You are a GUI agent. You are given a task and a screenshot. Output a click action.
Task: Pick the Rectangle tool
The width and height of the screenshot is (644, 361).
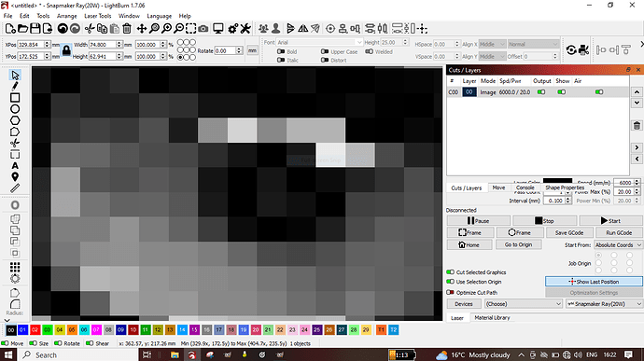coord(15,98)
